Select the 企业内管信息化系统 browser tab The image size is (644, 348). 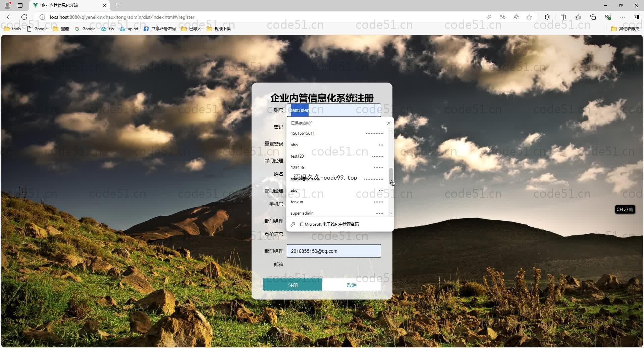[x=69, y=5]
